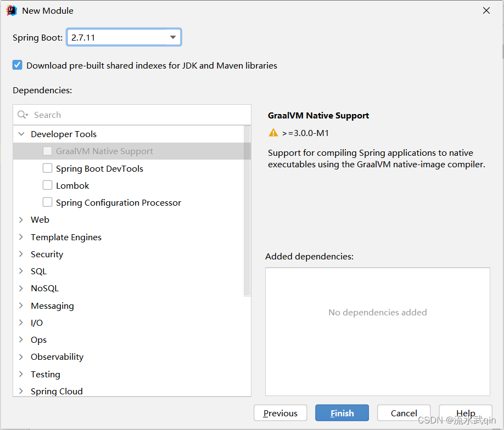
Task: Collapse the Developer Tools group
Action: 21,134
